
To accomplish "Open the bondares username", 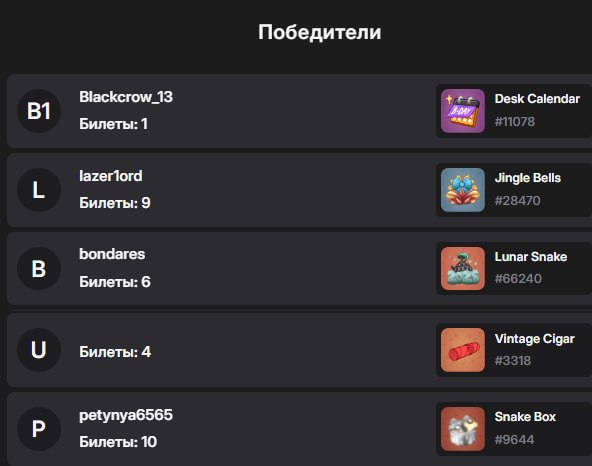I will pos(112,254).
